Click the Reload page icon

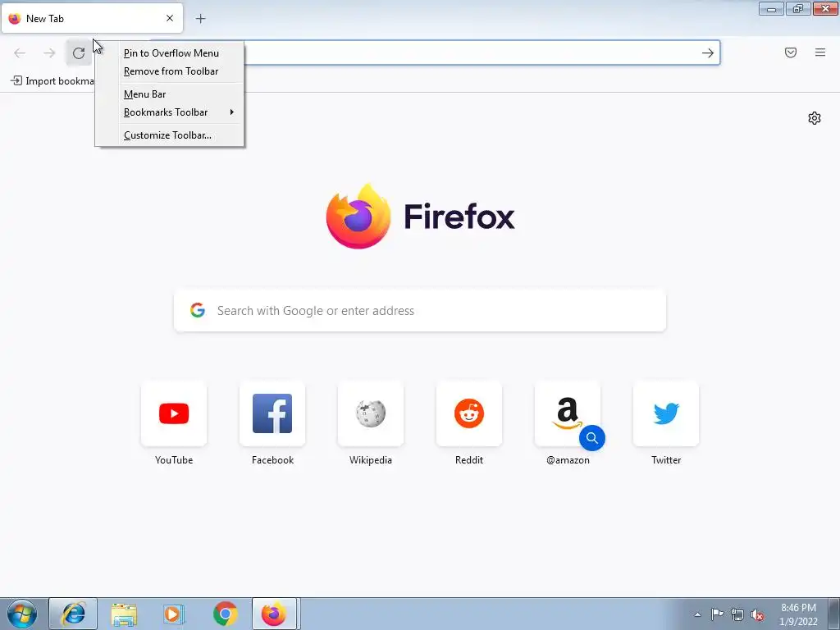(79, 52)
